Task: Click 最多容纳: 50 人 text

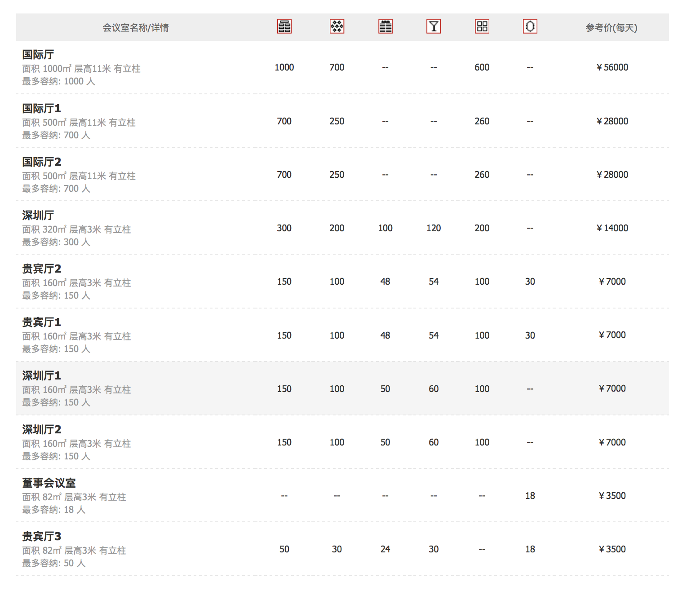Action: [54, 563]
